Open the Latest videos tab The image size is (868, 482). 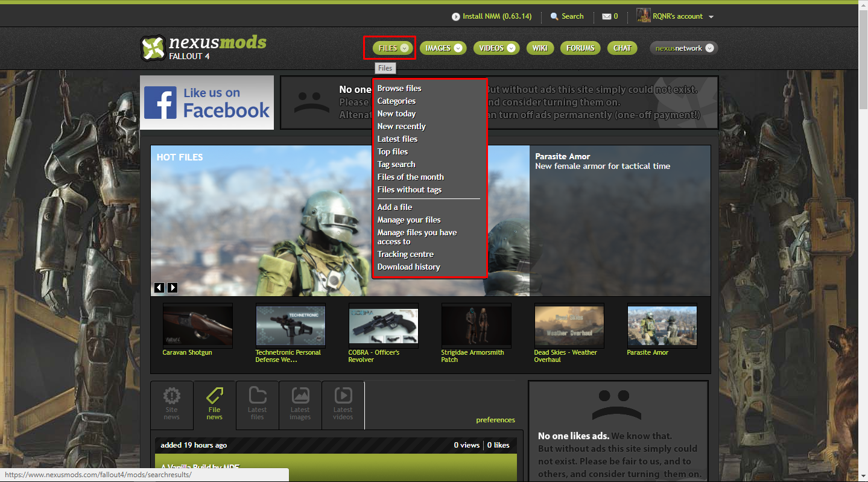[343, 405]
